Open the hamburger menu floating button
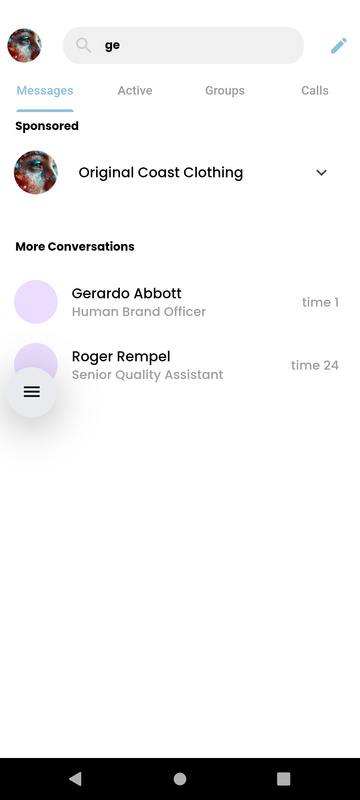The height and width of the screenshot is (800, 360). pyautogui.click(x=32, y=392)
